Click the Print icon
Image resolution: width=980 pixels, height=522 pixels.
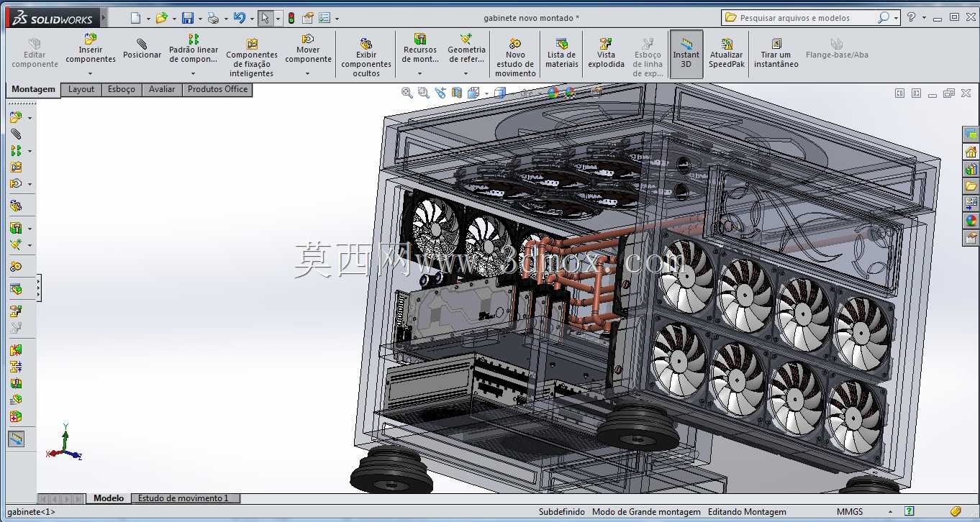[x=213, y=18]
